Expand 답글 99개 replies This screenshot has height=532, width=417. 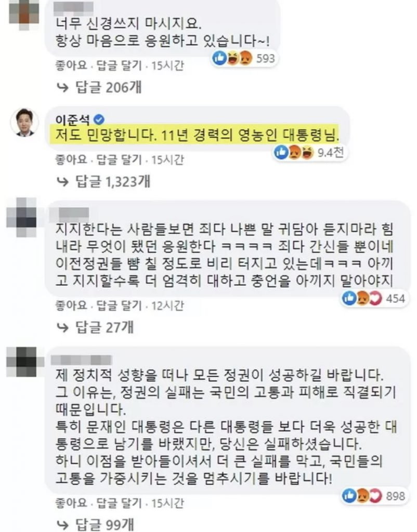pyautogui.click(x=104, y=525)
